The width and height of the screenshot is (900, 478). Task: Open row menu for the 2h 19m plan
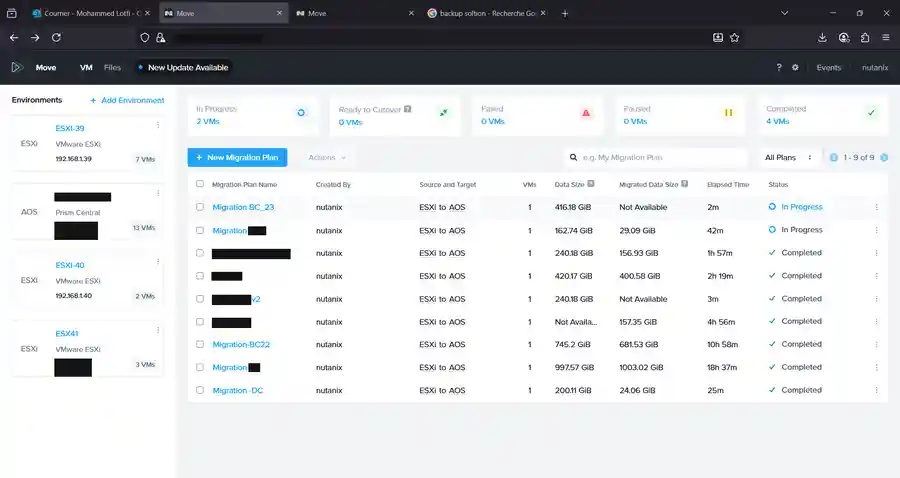[876, 276]
